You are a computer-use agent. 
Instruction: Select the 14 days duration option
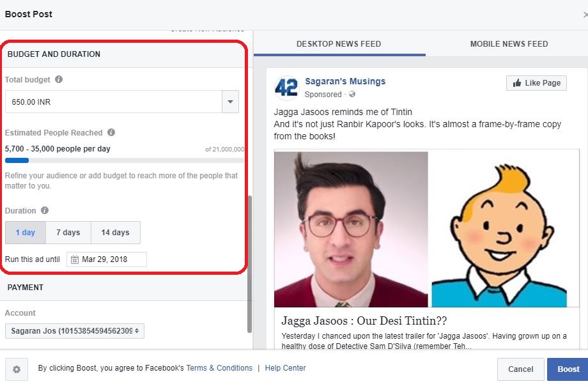point(116,233)
